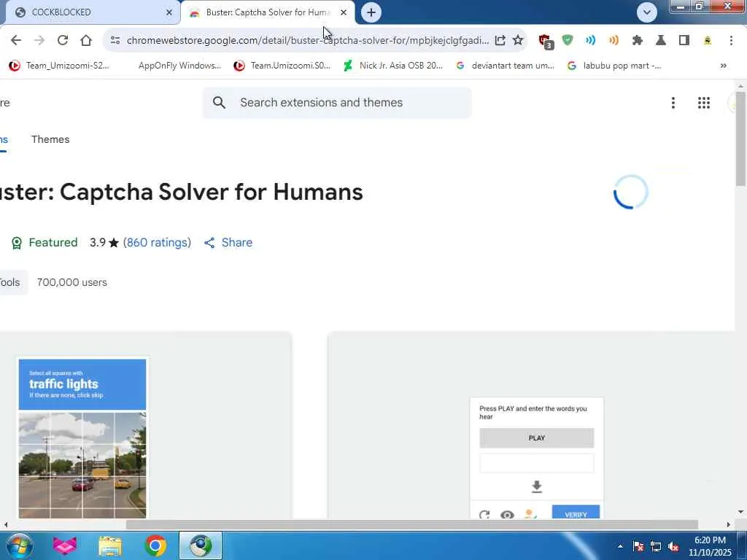Open the home page via home icon

[86, 41]
